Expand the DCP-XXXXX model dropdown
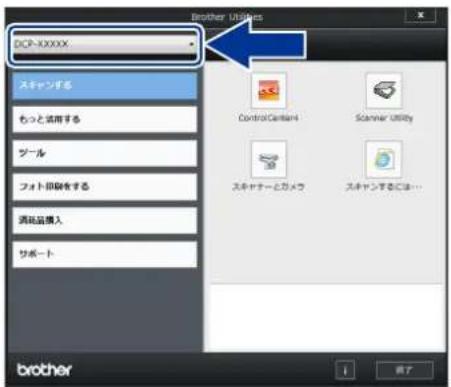Screen dimensions: 451x387 pos(105,44)
